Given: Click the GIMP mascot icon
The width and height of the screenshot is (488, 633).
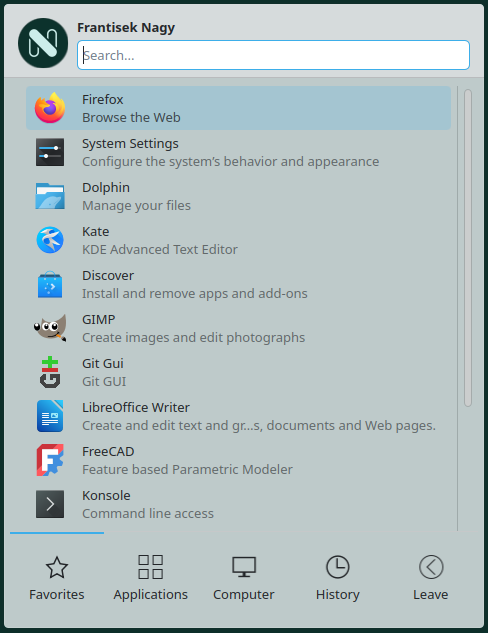Looking at the screenshot, I should 50,328.
